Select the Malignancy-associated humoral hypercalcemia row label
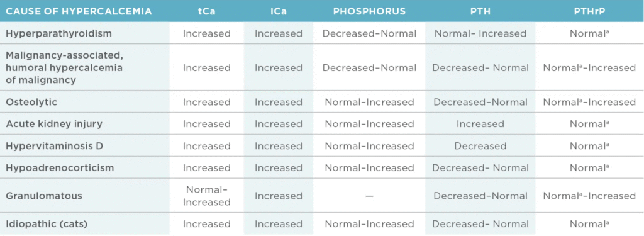This screenshot has width=644, height=236. tap(64, 67)
